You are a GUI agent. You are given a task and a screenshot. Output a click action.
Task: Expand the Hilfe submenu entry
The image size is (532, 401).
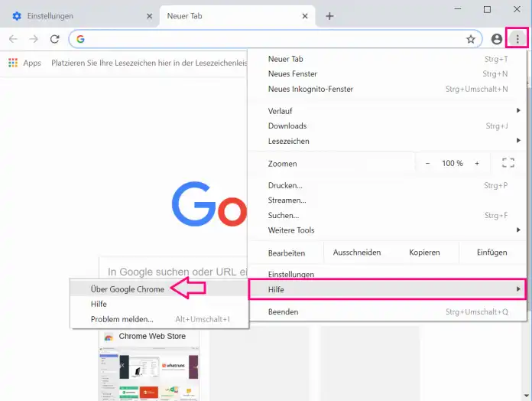coord(388,289)
